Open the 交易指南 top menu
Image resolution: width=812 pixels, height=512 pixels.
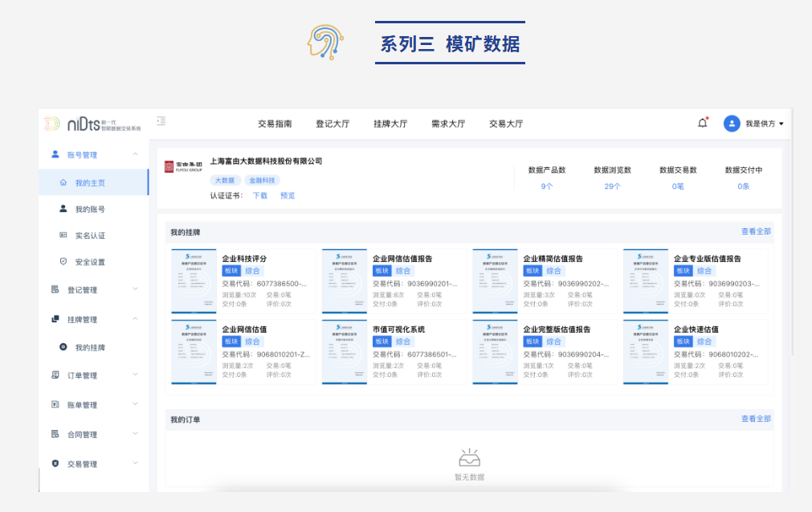275,124
